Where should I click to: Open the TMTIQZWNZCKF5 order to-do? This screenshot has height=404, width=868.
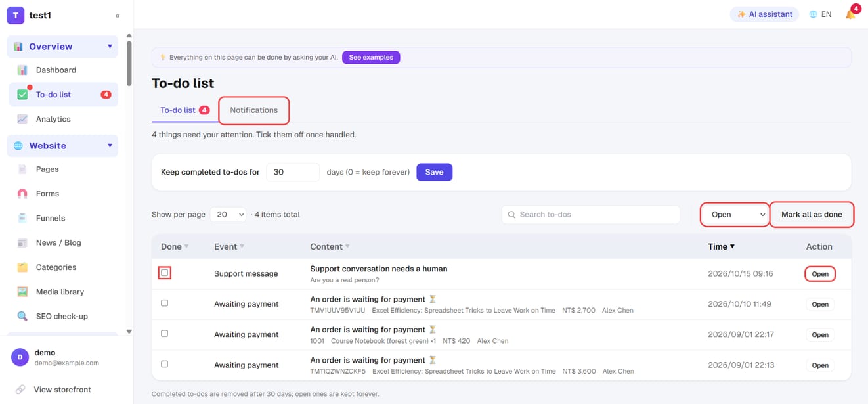pyautogui.click(x=820, y=365)
